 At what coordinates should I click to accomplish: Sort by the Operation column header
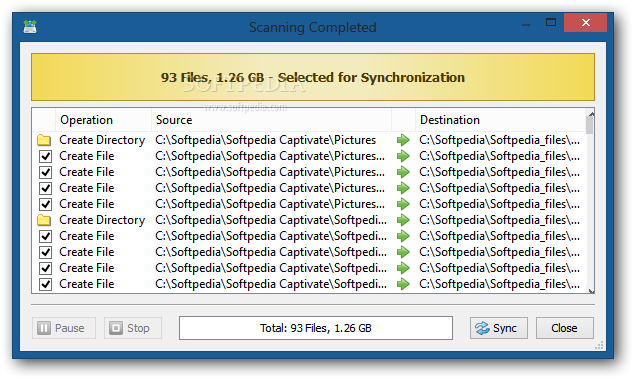tap(103, 120)
